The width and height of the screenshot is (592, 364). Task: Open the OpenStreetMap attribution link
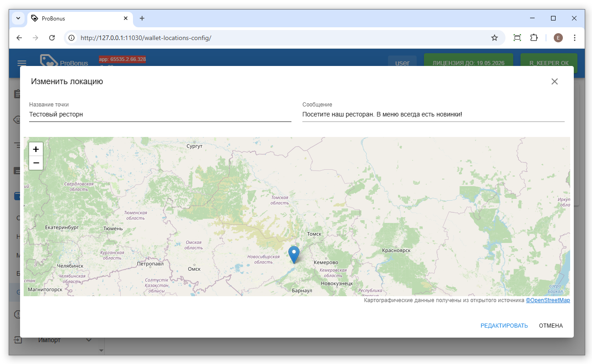(548, 300)
